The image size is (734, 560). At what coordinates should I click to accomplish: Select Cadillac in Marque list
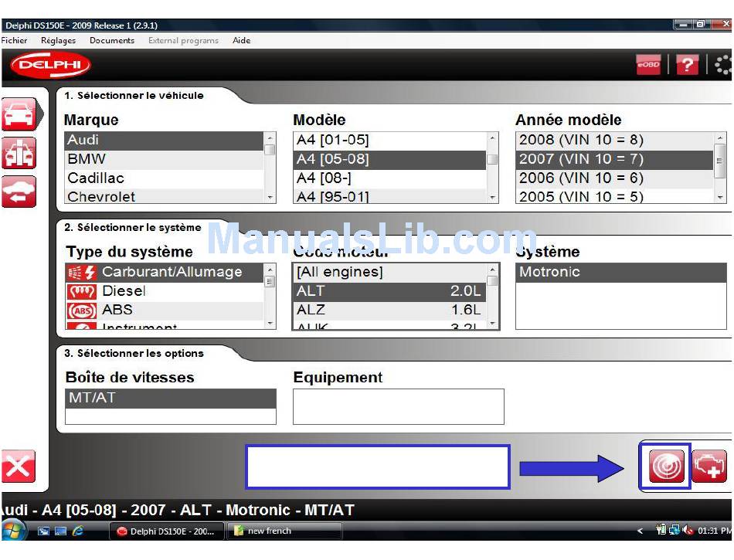pyautogui.click(x=164, y=178)
